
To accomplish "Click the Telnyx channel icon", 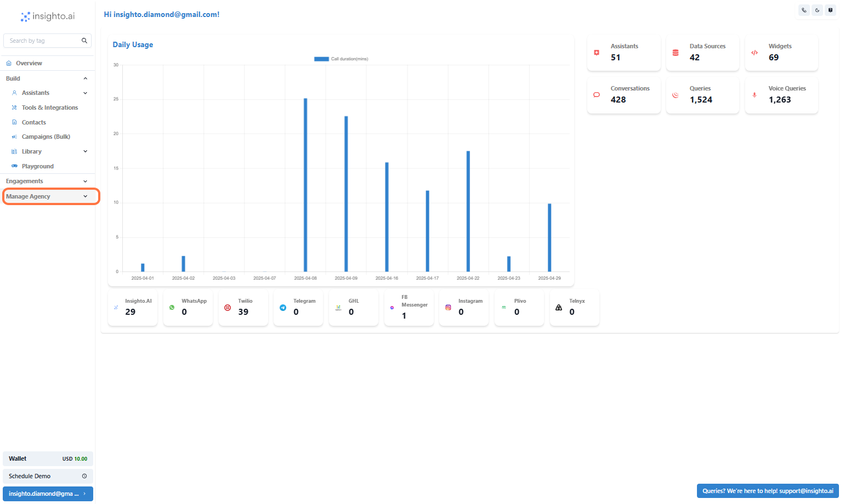I will [559, 308].
